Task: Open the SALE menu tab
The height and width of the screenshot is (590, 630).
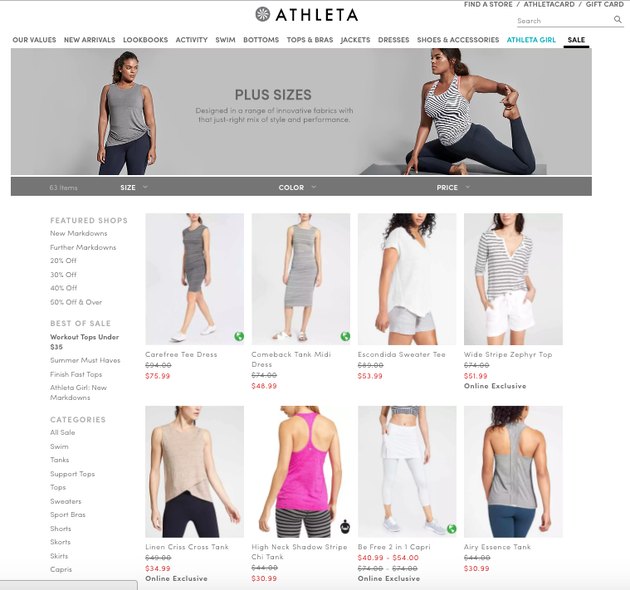Action: (x=576, y=40)
